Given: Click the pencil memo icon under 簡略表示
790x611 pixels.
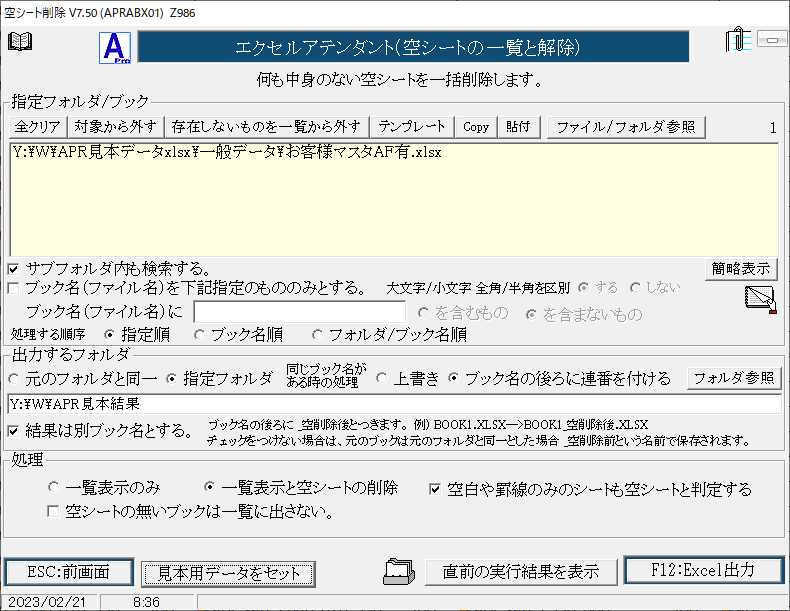Looking at the screenshot, I should click(760, 300).
